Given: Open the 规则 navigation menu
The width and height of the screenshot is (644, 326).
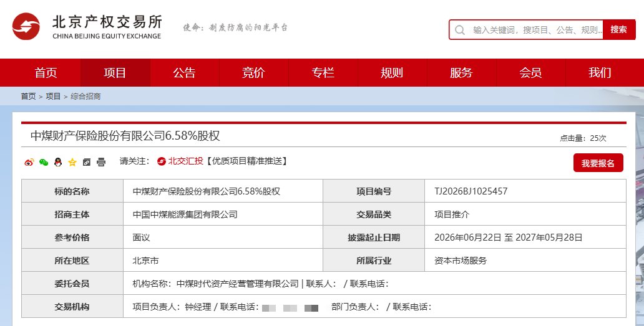Looking at the screenshot, I should 393,72.
